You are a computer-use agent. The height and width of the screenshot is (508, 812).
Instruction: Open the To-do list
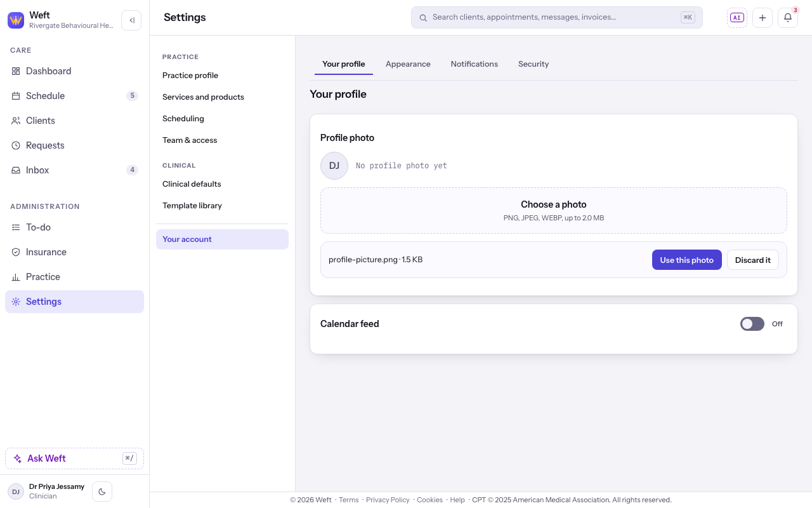pyautogui.click(x=74, y=227)
